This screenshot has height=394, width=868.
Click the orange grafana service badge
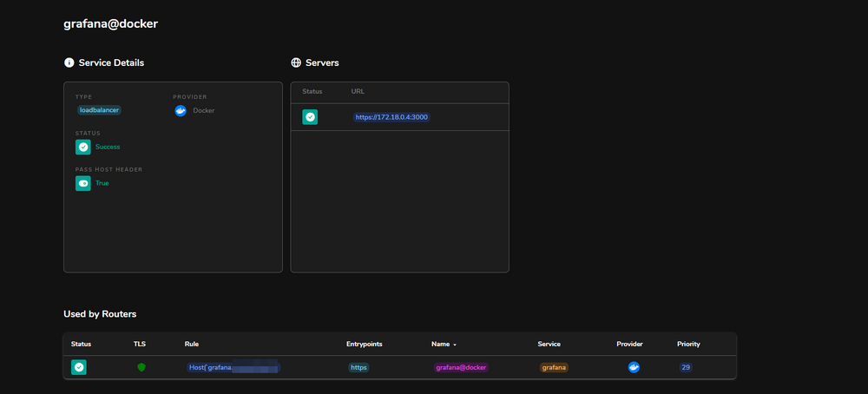(x=554, y=367)
